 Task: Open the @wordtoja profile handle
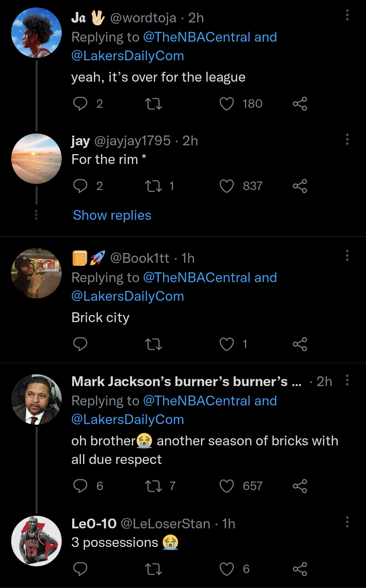click(143, 18)
